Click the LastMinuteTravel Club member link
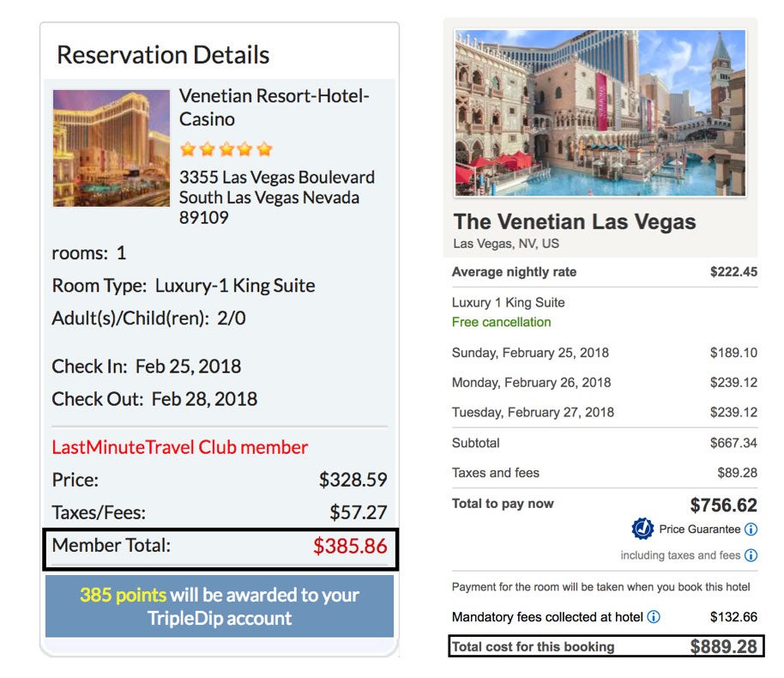This screenshot has height=678, width=784. (x=180, y=447)
